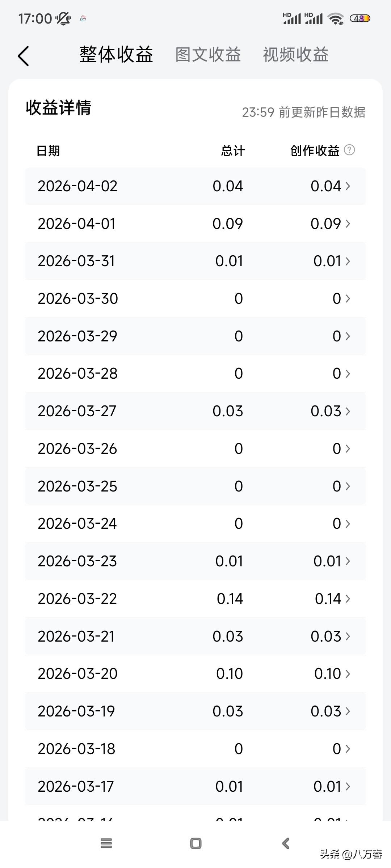Screen dimensions: 391x868
Task: Switch to the 图文收益 tab
Action: [x=208, y=55]
